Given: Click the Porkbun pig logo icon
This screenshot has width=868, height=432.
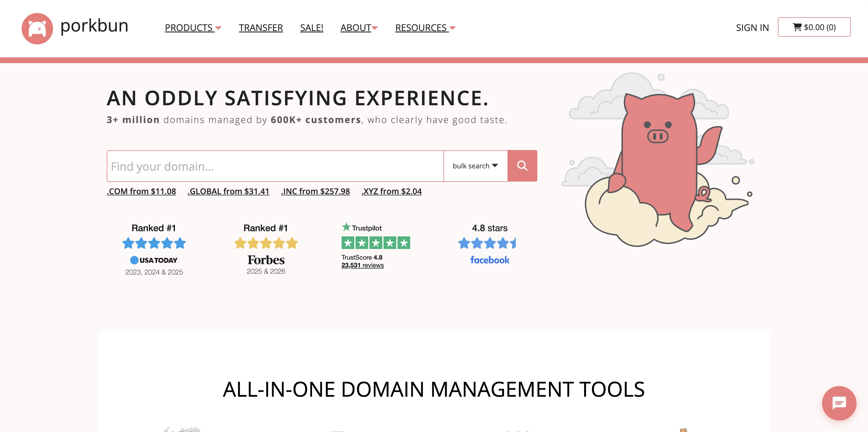Looking at the screenshot, I should tap(37, 29).
